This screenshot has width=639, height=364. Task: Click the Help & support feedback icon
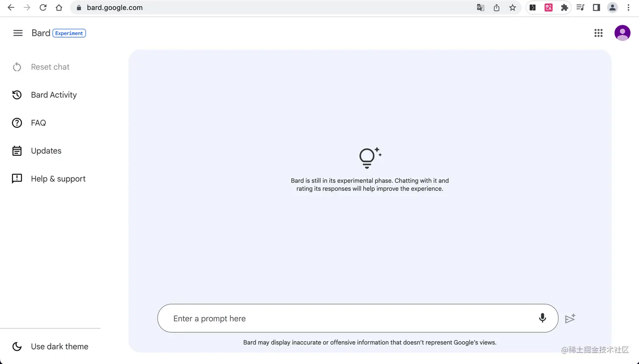17,179
